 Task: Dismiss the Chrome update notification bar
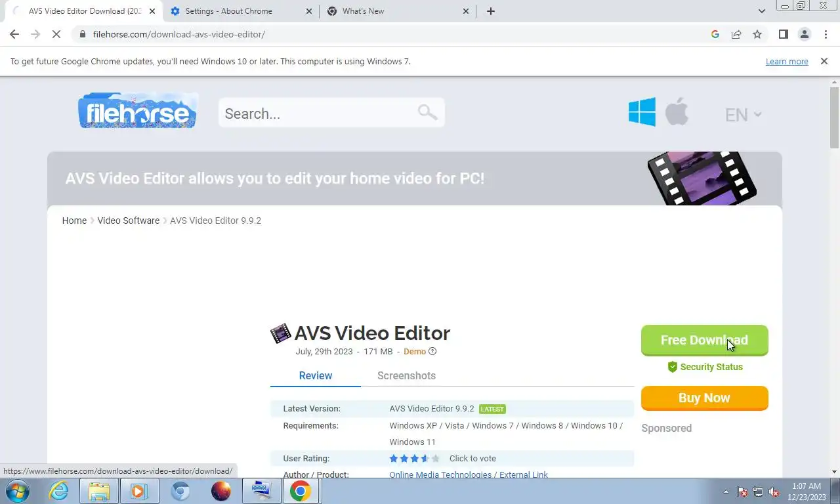[x=824, y=61]
